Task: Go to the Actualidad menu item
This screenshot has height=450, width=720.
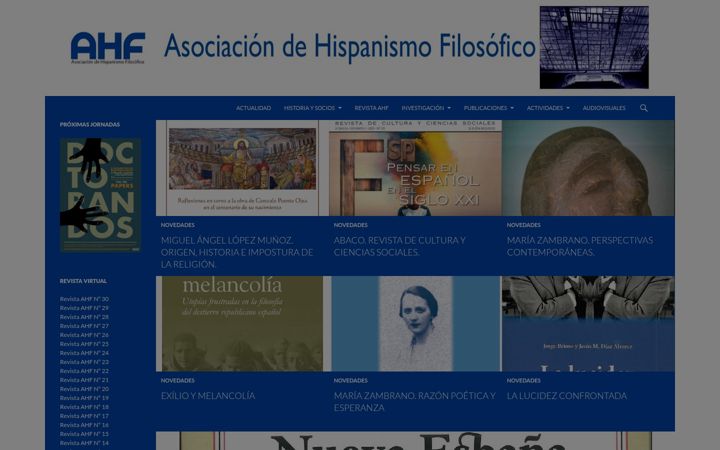Action: pyautogui.click(x=253, y=108)
